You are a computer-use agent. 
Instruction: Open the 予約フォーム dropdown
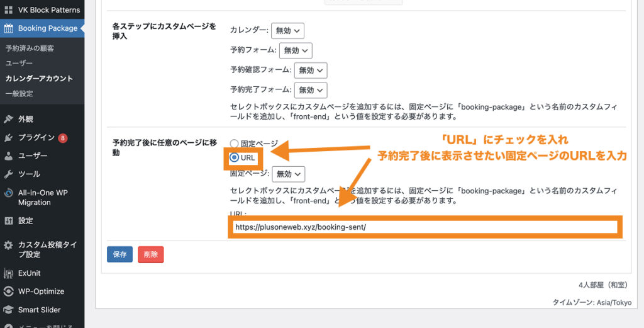click(x=295, y=50)
